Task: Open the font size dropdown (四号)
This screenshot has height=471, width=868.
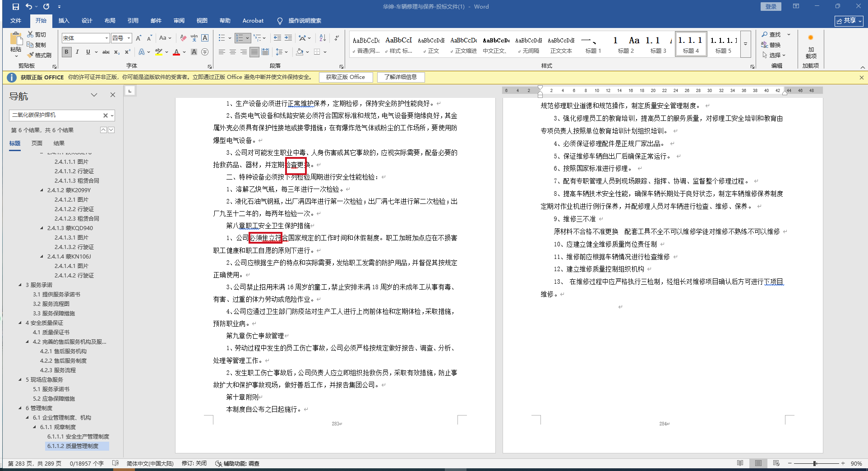Action: 129,38
